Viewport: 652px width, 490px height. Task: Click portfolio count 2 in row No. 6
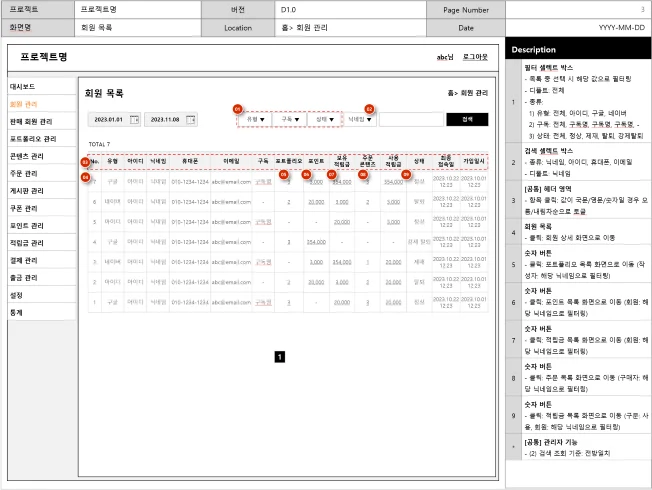289,202
